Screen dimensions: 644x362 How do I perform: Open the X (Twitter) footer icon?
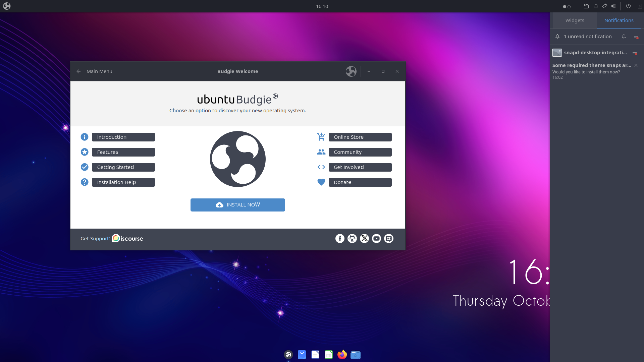click(364, 238)
